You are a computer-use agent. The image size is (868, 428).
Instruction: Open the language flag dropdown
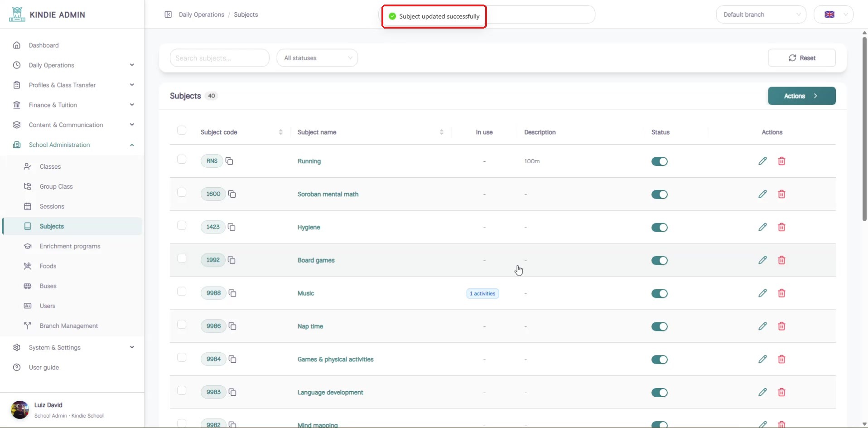834,15
